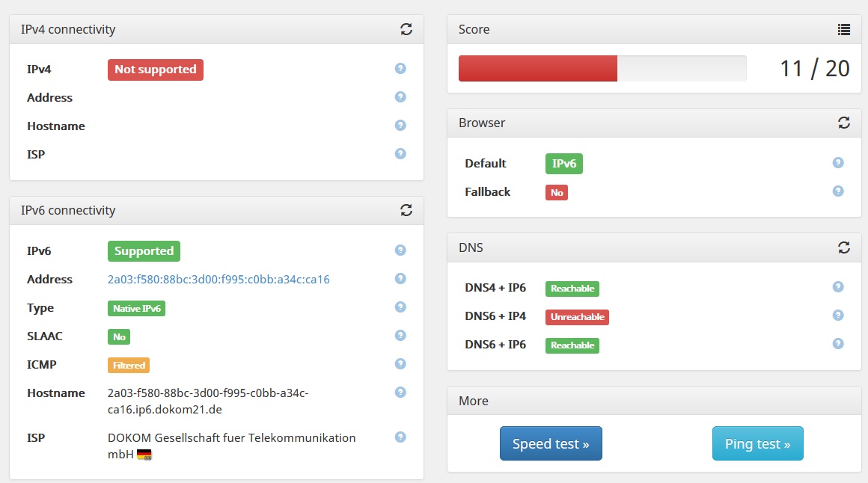
Task: Refresh the IPv6 connectivity panel
Action: (406, 210)
